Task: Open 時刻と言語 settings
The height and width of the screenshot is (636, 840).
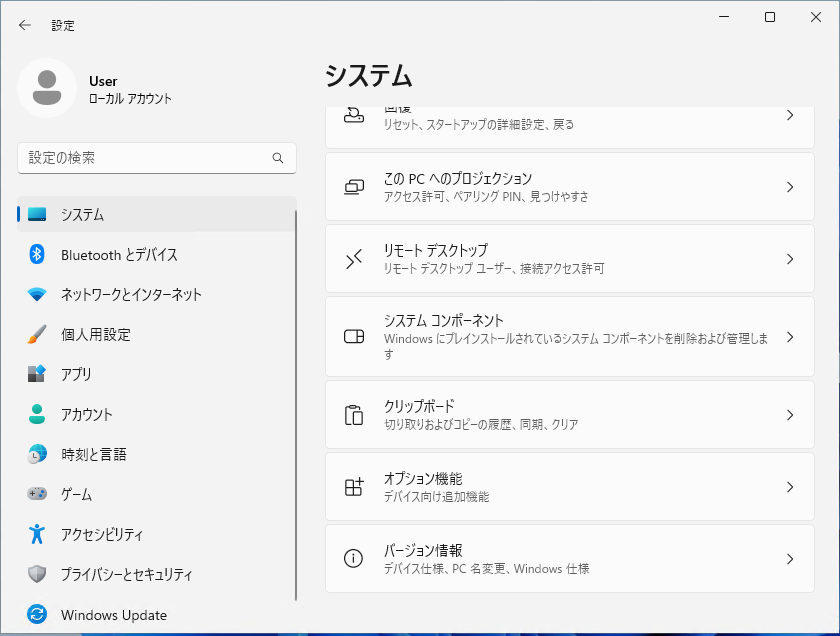Action: [156, 454]
